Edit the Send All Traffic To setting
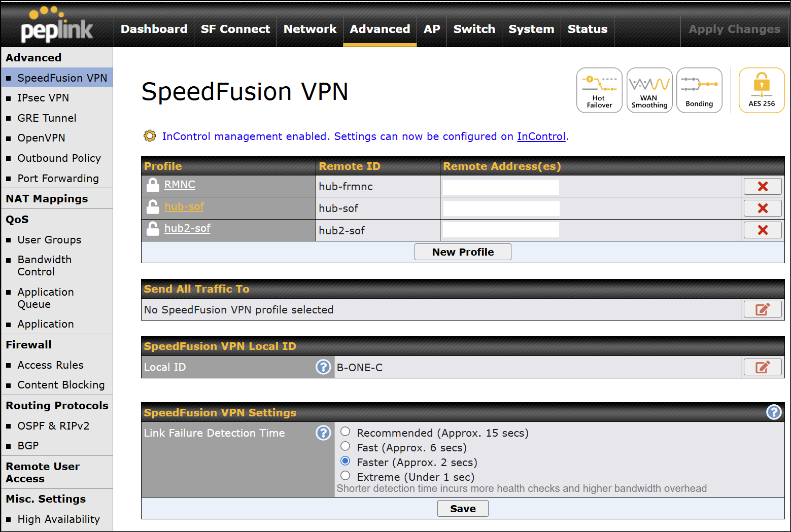The height and width of the screenshot is (532, 791). pos(763,309)
